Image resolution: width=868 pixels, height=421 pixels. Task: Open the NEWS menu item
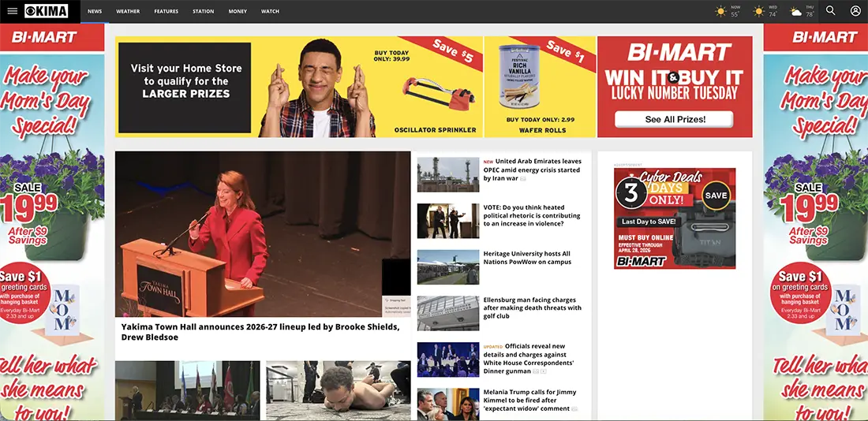coord(95,11)
